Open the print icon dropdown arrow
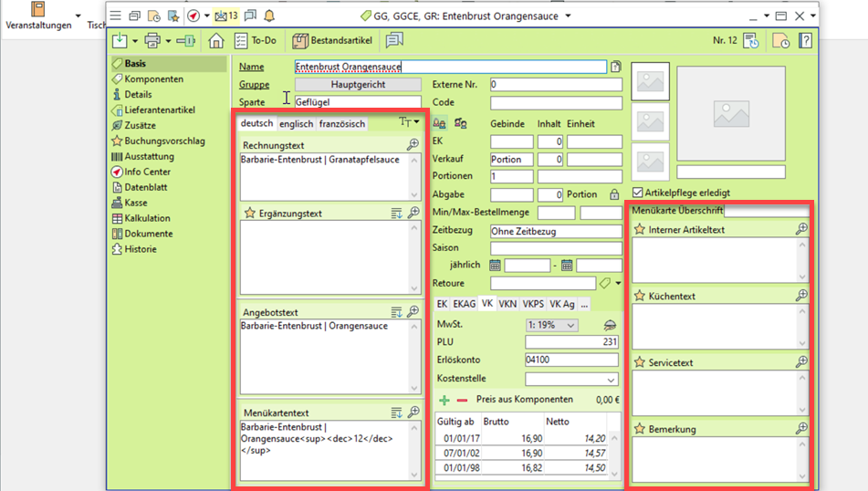The image size is (868, 491). tap(168, 41)
